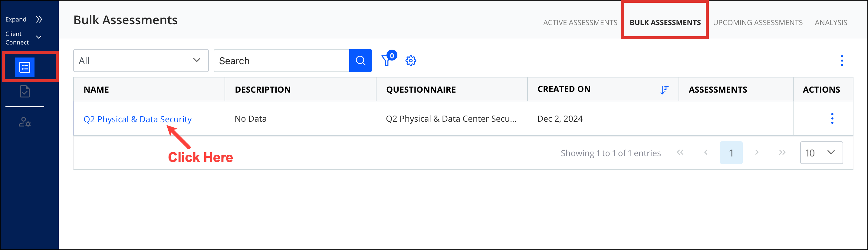Screen dimensions: 868x250
Task: Open the All filter dropdown
Action: pos(141,61)
